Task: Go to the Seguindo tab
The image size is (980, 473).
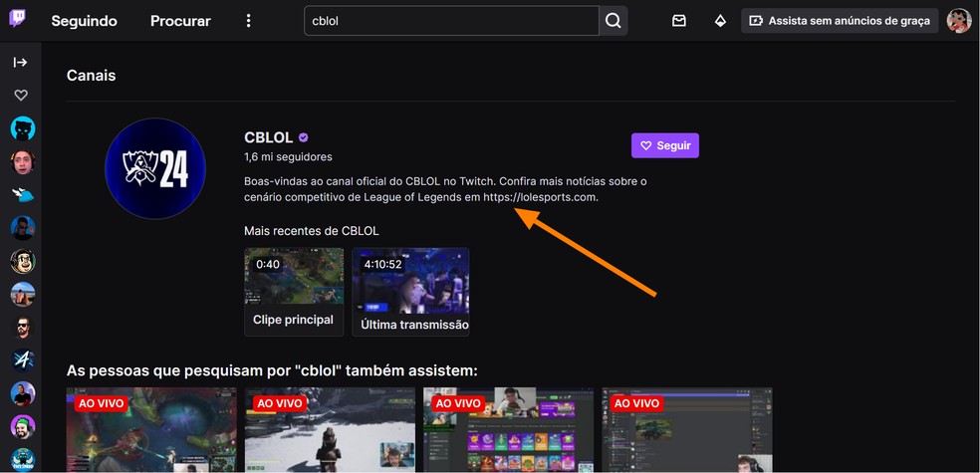Action: pos(85,21)
